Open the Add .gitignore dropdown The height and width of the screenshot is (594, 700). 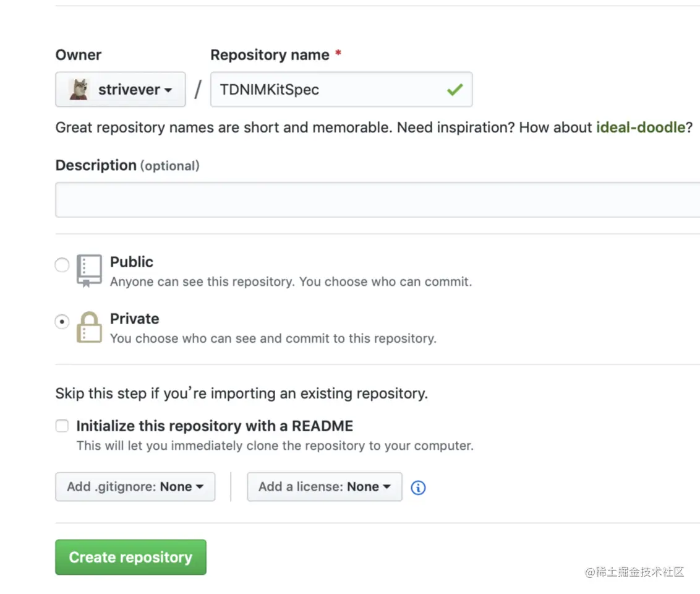point(135,486)
